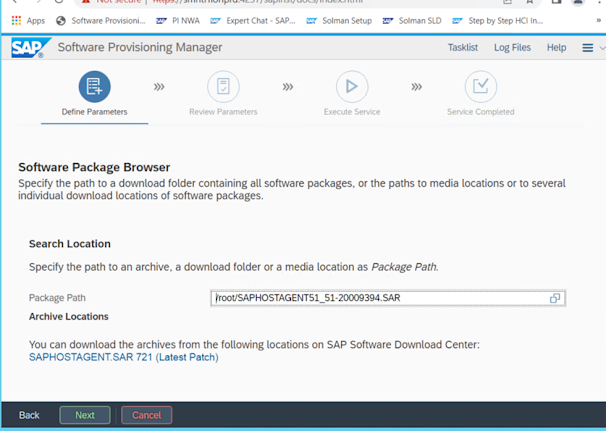Click the Review Parameters label
Image resolution: width=606 pixels, height=431 pixels.
coord(223,112)
